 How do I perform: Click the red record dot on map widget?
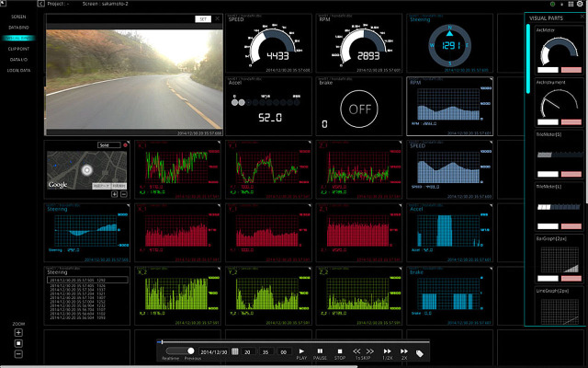coord(125,145)
